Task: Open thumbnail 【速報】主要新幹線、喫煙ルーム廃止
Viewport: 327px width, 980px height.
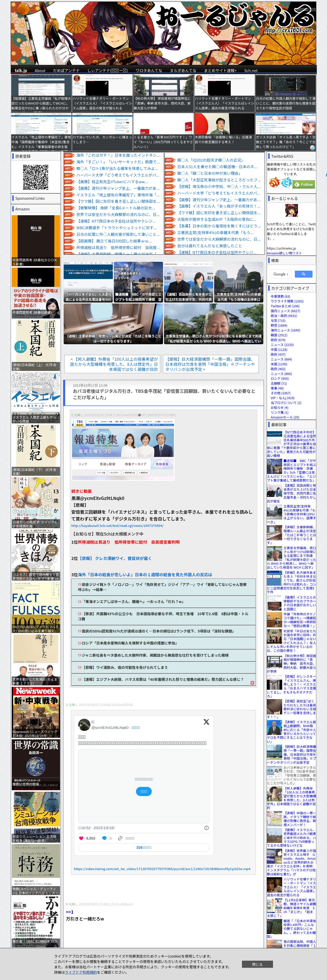Action: point(113,324)
